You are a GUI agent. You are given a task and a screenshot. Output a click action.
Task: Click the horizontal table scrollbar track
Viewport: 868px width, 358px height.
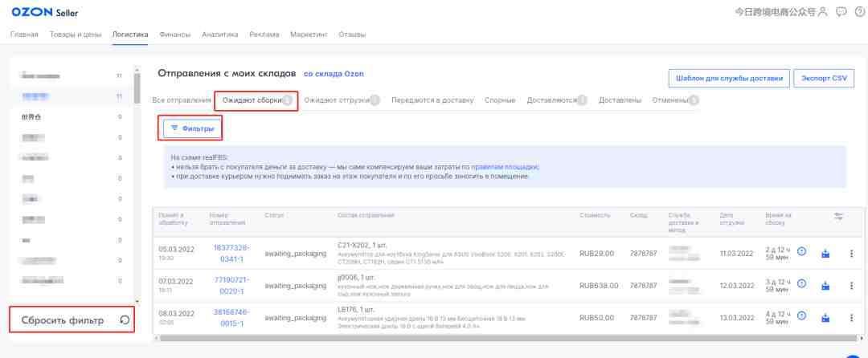[508, 337]
